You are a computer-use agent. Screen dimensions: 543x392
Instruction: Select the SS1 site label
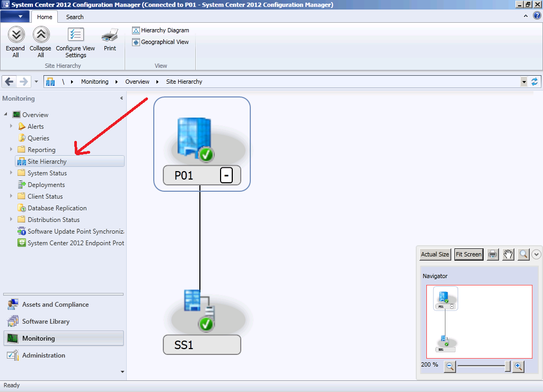tap(202, 345)
